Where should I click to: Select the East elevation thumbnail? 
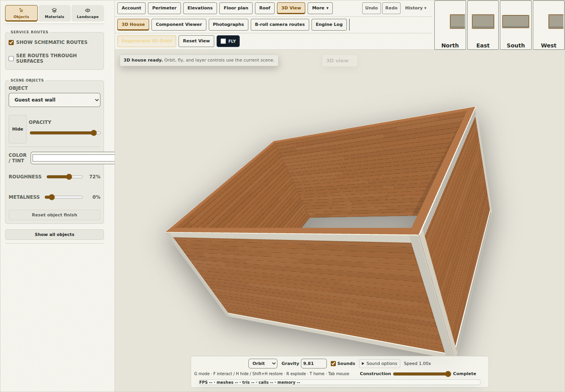[x=483, y=25]
